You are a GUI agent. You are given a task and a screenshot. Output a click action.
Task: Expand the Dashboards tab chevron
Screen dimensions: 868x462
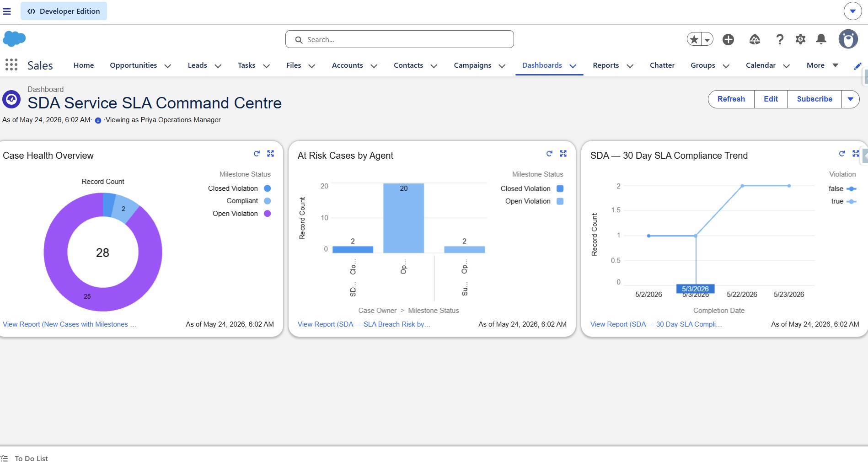(x=573, y=66)
